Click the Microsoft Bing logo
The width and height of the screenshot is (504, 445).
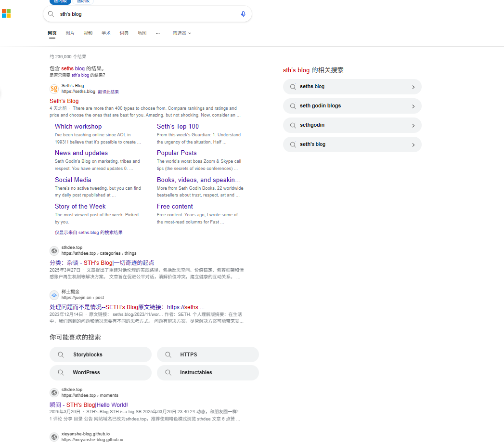click(x=6, y=13)
